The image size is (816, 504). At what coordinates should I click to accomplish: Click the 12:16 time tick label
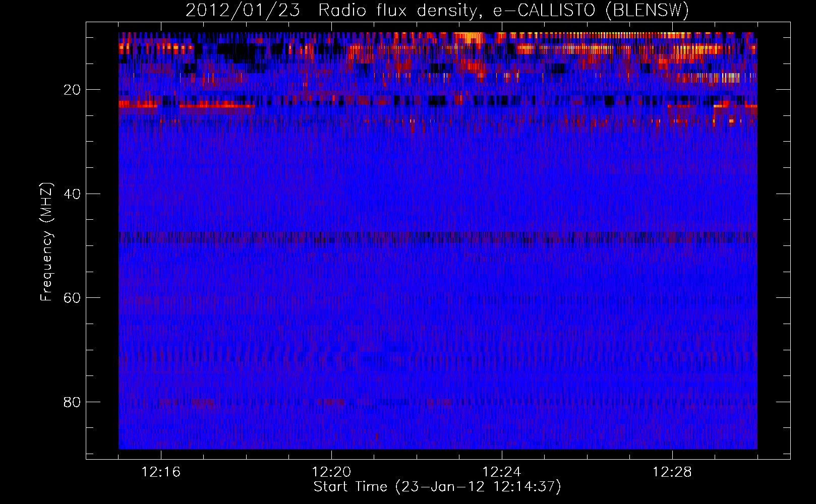pyautogui.click(x=161, y=472)
